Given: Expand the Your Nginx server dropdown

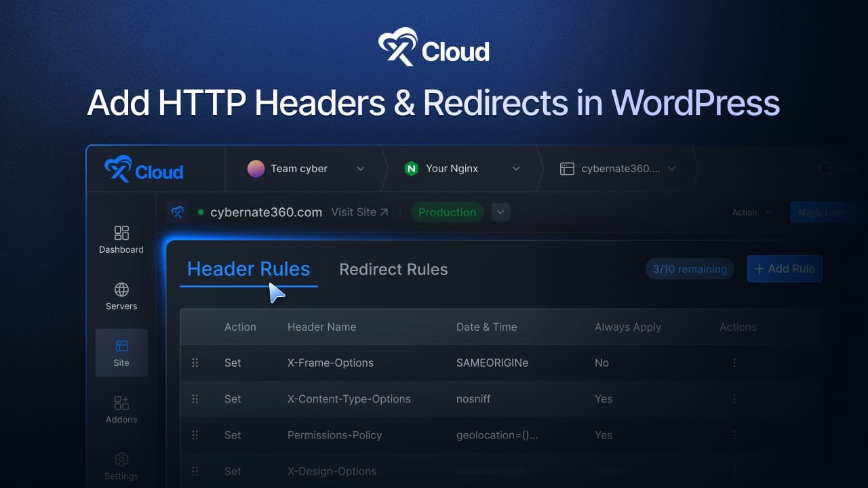Looking at the screenshot, I should (516, 169).
